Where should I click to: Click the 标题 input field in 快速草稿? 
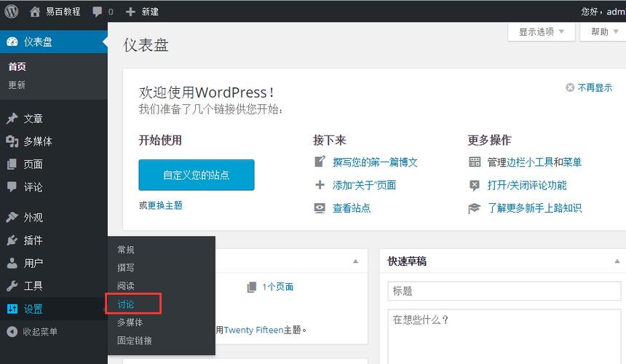tap(504, 291)
